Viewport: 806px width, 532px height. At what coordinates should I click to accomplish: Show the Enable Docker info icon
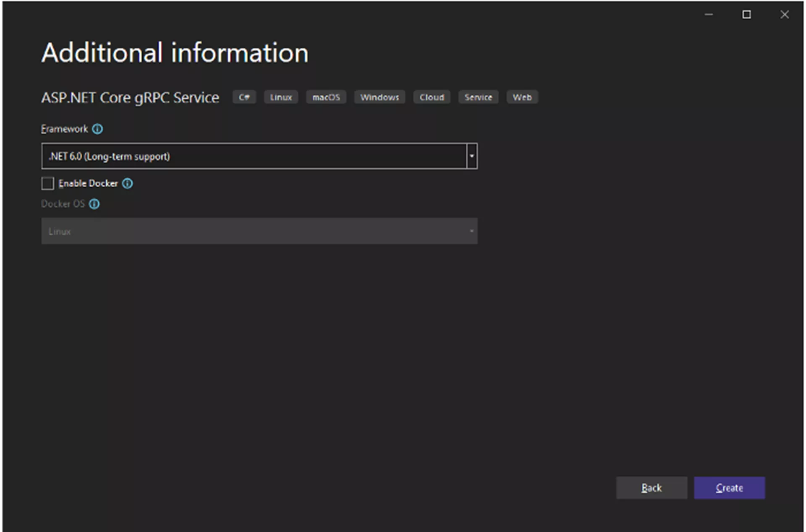(x=127, y=183)
